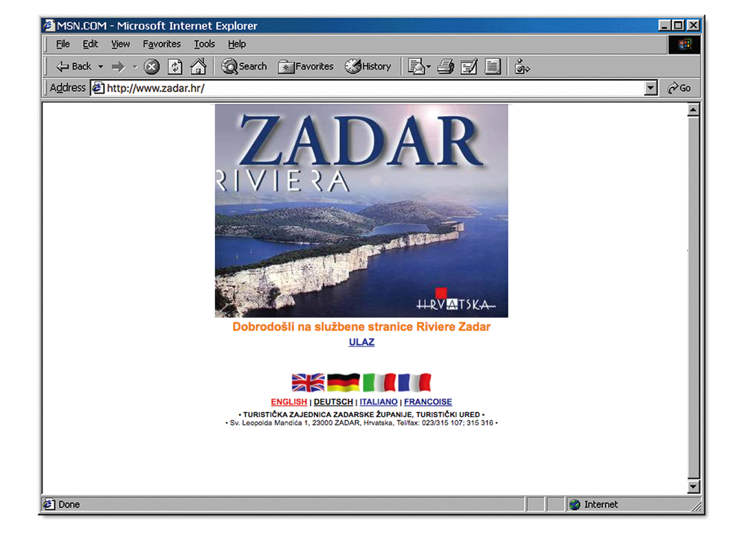Open the Favorites menu
This screenshot has width=756, height=534.
(x=161, y=44)
